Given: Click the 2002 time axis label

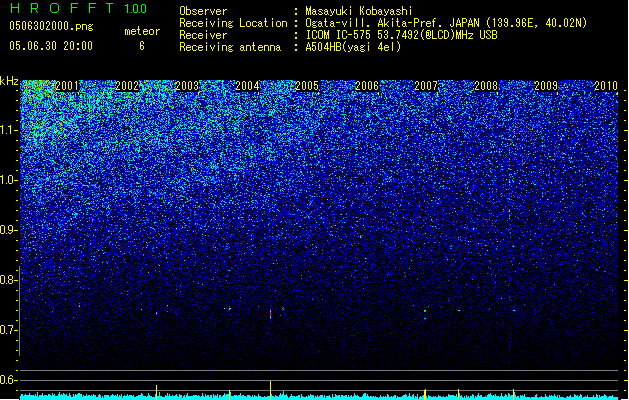Looking at the screenshot, I should (127, 85).
